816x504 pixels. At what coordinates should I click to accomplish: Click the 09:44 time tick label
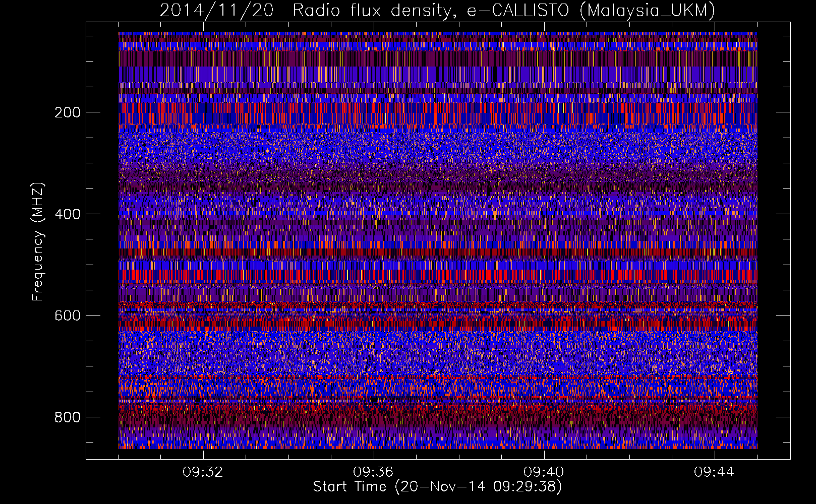point(714,472)
